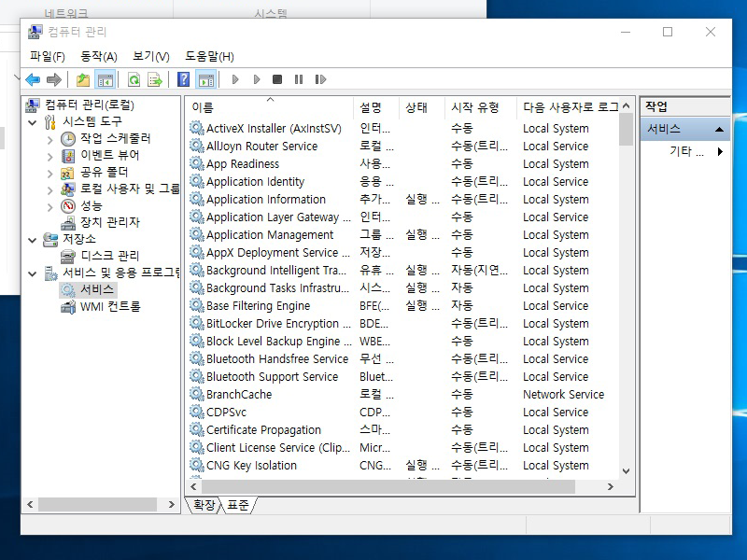The width and height of the screenshot is (747, 560).
Task: Toggle the Show/Hide Console Tree icon
Action: pyautogui.click(x=106, y=79)
